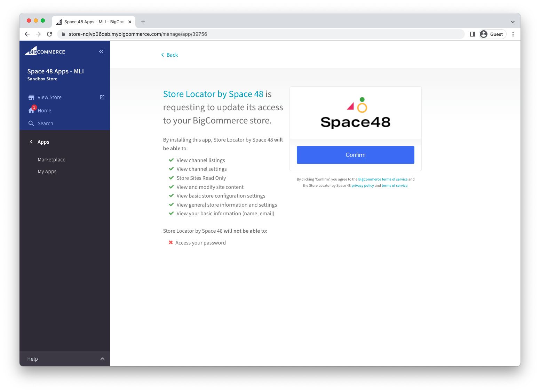Viewport: 540px width, 392px height.
Task: Click the Search magnifier icon
Action: point(31,123)
